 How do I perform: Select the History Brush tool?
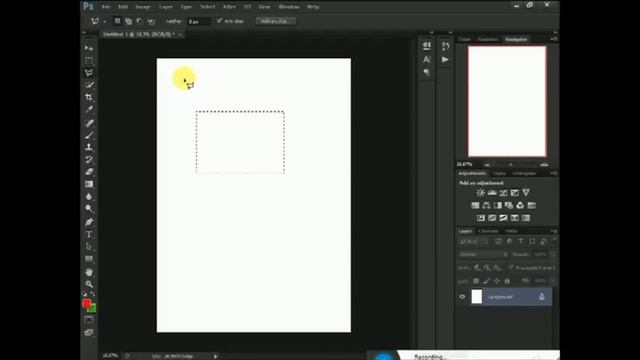(x=89, y=159)
